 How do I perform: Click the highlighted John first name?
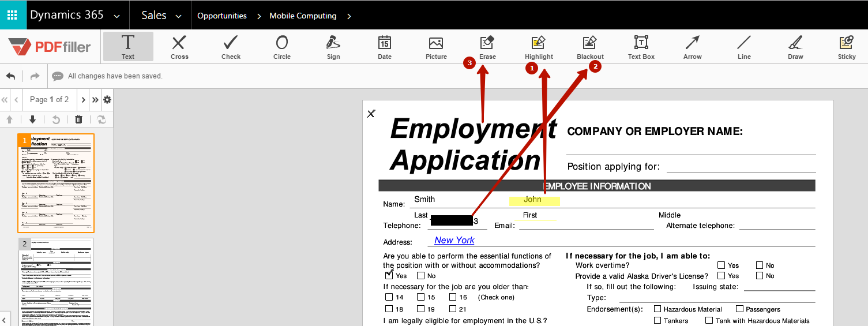click(x=535, y=200)
